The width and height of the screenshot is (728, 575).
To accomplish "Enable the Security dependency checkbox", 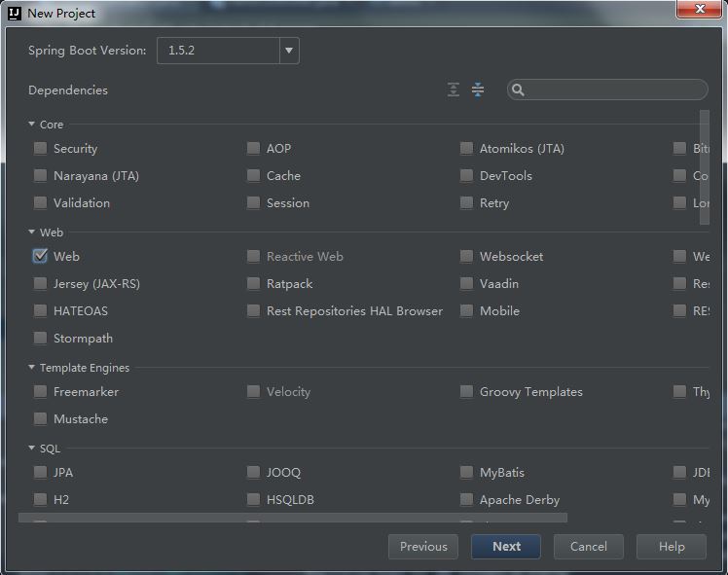I will [x=41, y=148].
